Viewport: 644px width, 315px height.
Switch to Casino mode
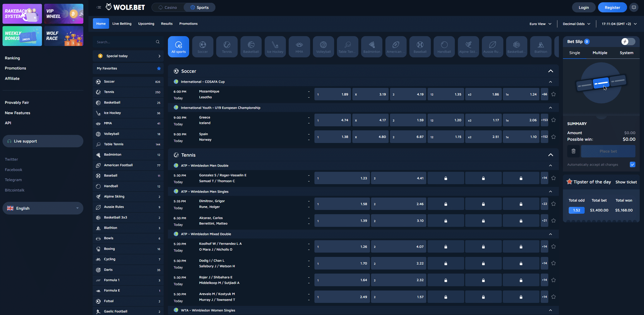click(168, 7)
